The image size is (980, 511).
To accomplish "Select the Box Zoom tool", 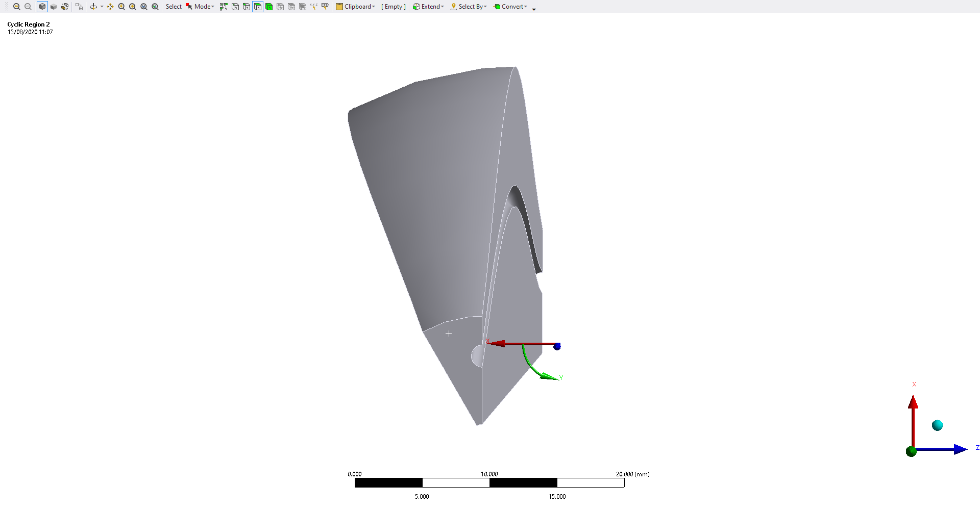I will (x=144, y=7).
